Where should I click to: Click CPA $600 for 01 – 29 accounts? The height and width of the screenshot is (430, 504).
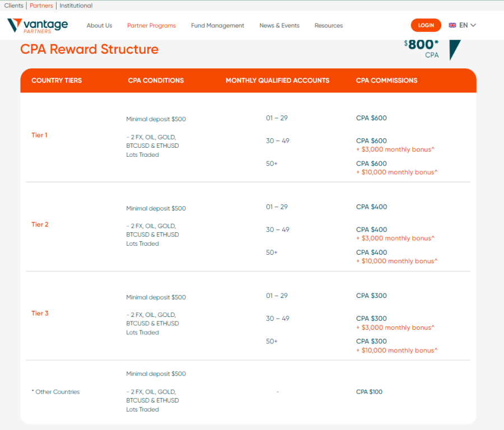371,118
